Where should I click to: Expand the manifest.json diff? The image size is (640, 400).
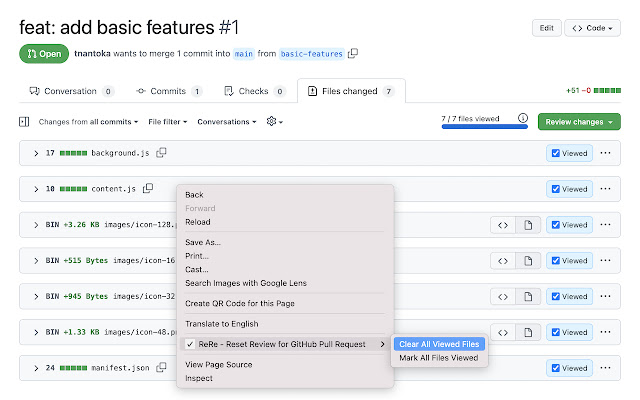tap(36, 368)
